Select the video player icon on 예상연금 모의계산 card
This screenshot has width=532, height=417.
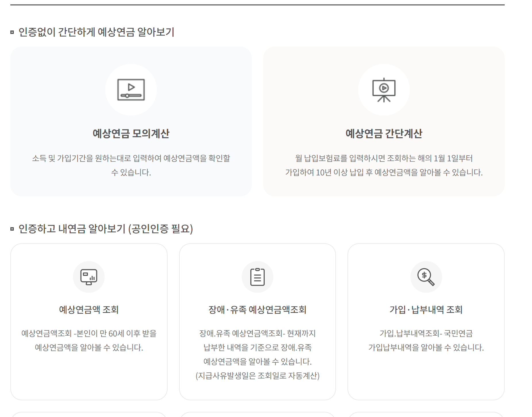point(131,90)
